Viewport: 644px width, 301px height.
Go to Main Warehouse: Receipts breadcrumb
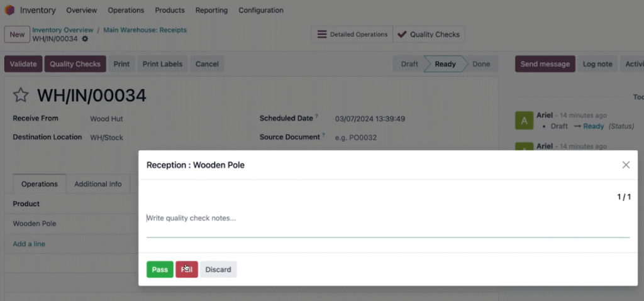click(x=145, y=30)
